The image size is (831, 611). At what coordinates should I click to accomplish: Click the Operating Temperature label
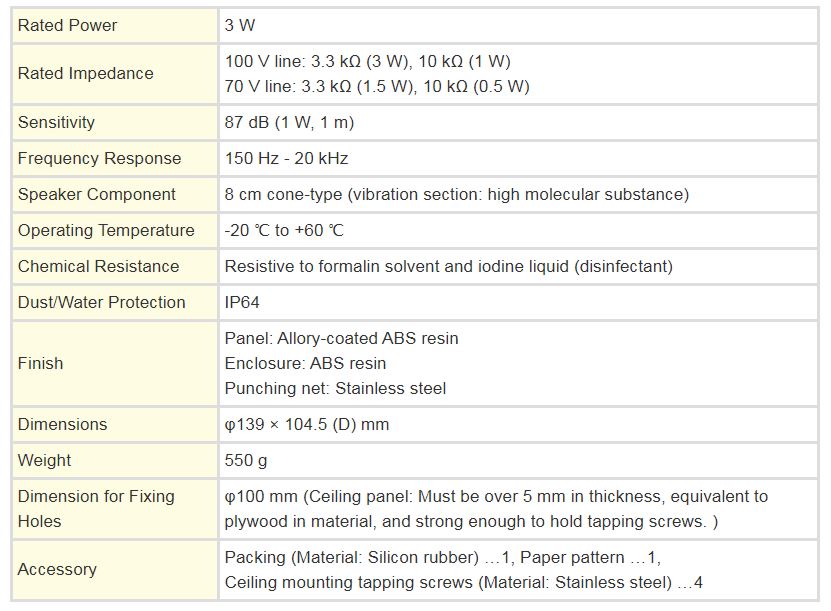tap(106, 231)
